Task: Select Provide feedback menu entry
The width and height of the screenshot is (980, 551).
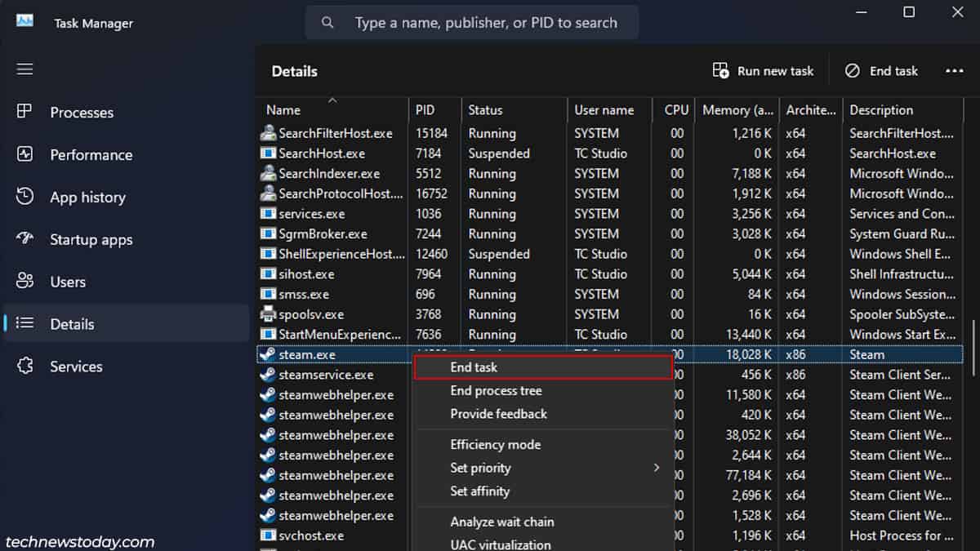Action: tap(543, 414)
